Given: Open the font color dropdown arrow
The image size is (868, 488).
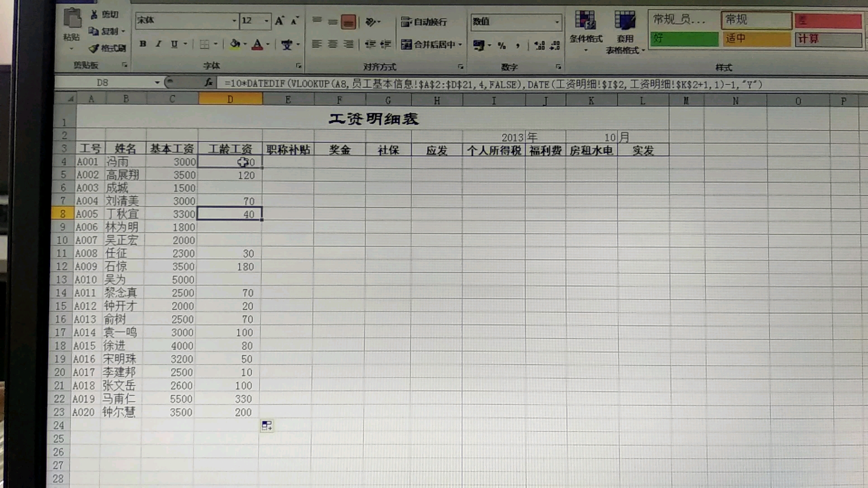Looking at the screenshot, I should (268, 44).
